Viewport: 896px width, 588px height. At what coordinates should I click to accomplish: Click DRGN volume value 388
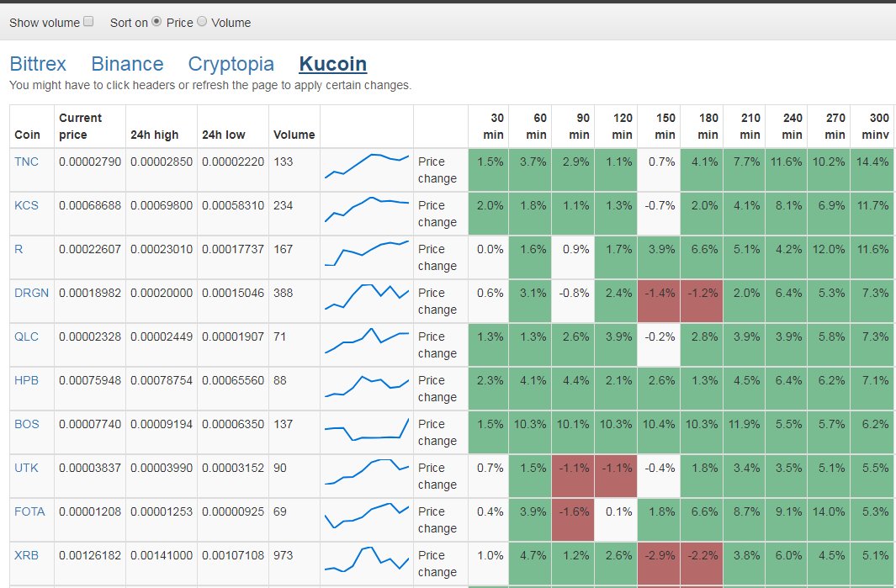[x=283, y=293]
